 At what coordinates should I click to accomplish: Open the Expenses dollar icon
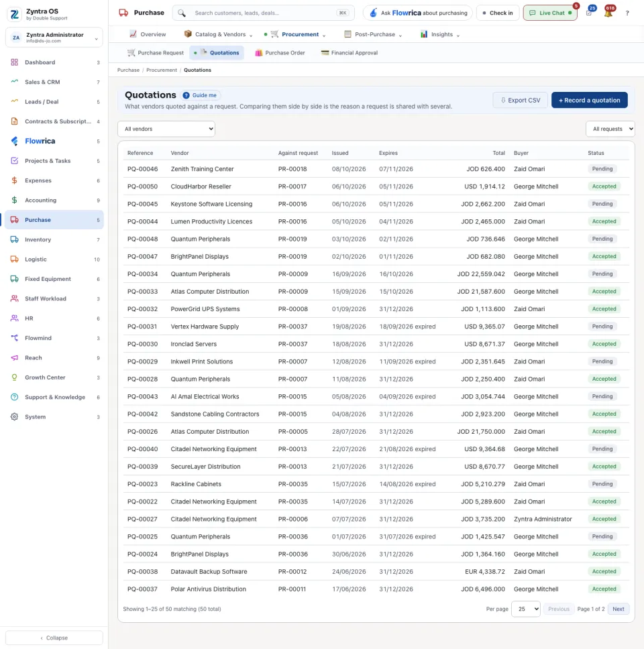click(x=15, y=180)
